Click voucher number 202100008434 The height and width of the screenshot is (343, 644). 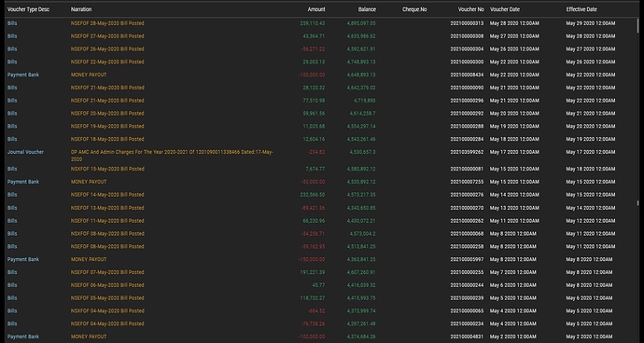point(467,75)
